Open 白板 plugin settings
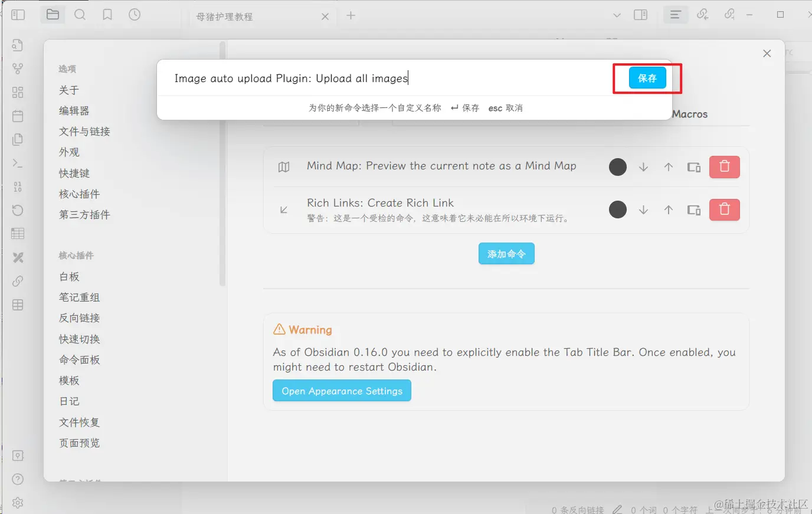Image resolution: width=812 pixels, height=514 pixels. click(x=69, y=277)
